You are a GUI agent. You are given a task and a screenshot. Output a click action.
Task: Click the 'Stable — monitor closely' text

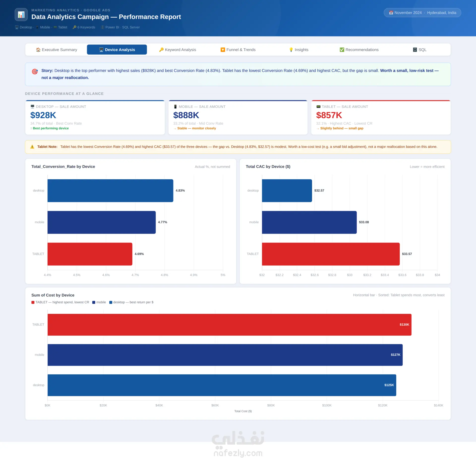point(197,128)
